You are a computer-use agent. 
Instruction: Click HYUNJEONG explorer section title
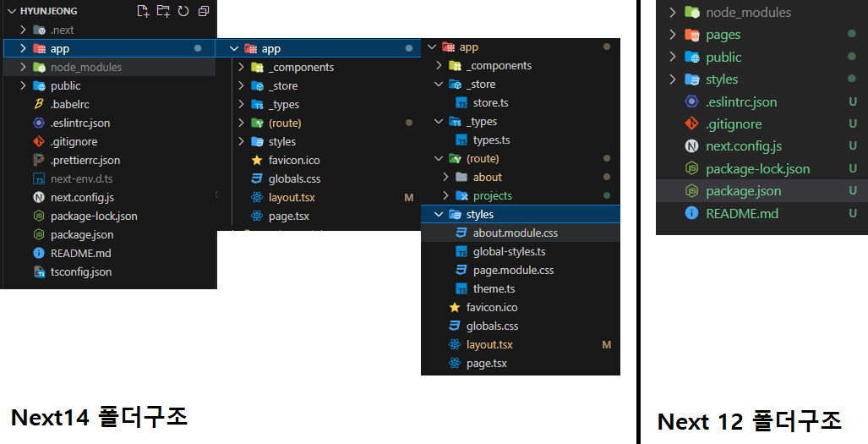coord(49,11)
